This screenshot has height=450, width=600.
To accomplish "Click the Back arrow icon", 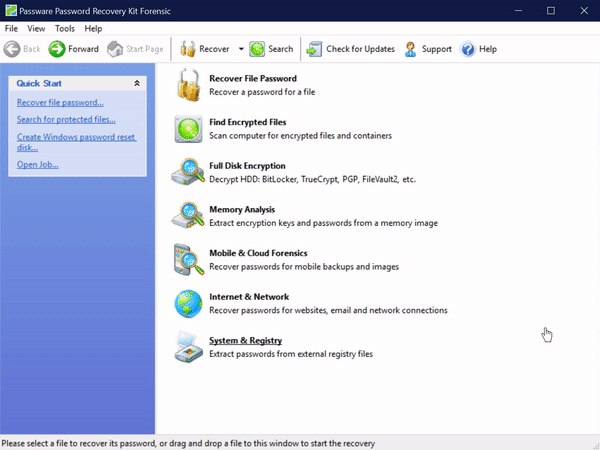I will [11, 49].
